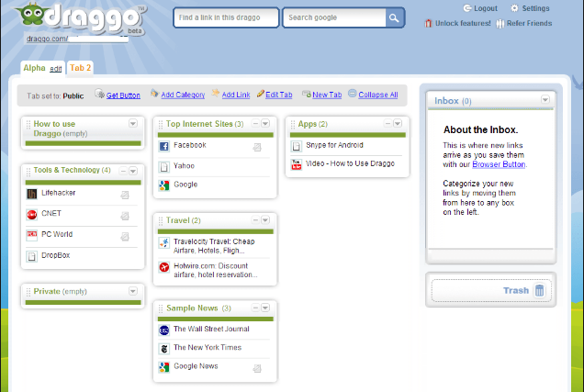Click the Google search magnifier button
Image resolution: width=584 pixels, height=392 pixels.
click(x=394, y=17)
